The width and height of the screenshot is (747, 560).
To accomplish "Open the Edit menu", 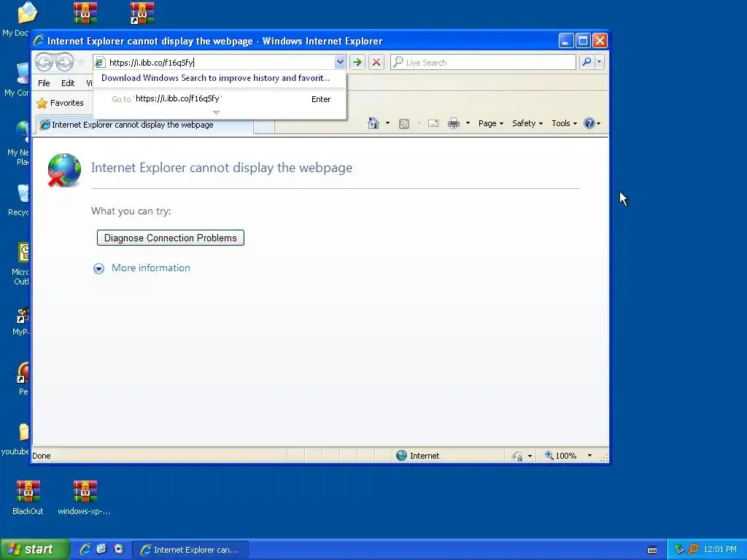I will click(68, 83).
